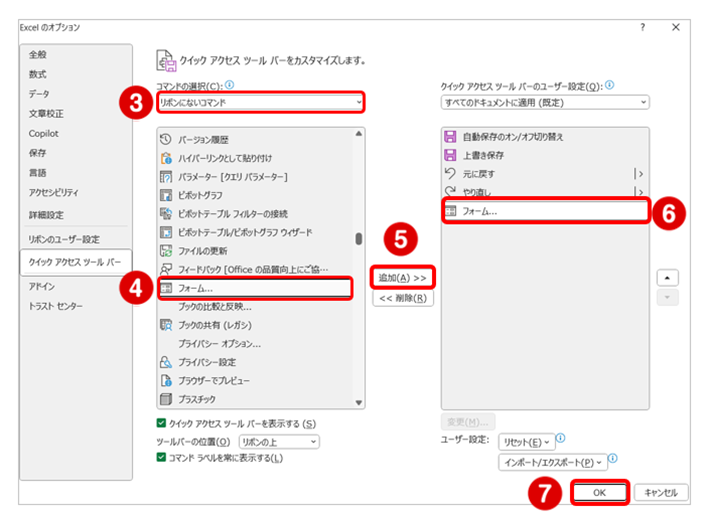Click the キャンセル button

(661, 492)
